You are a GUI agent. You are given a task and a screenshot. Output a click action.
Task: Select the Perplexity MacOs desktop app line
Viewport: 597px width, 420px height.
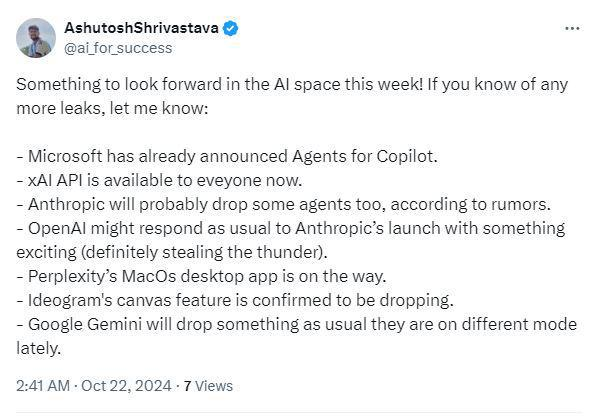point(201,276)
